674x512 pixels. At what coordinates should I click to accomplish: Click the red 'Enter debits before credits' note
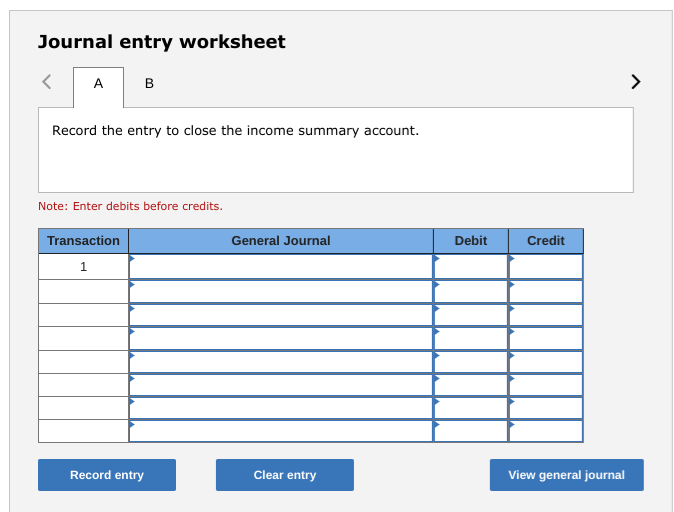(131, 206)
